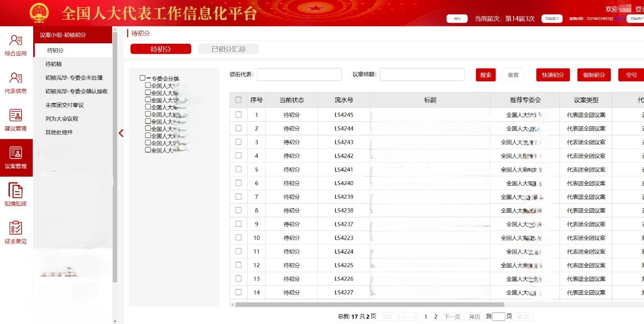Tick the 专委会分类 root checkbox
This screenshot has width=644, height=324.
click(142, 78)
